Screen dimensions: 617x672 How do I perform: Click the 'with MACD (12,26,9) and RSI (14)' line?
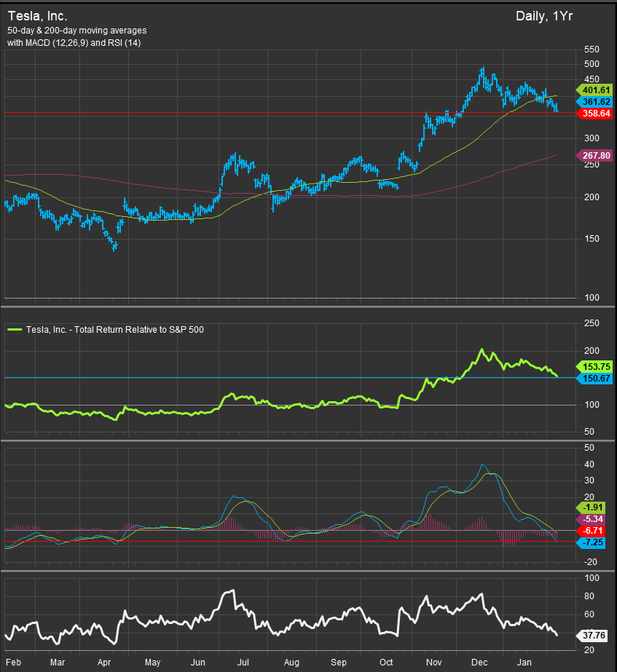[74, 43]
